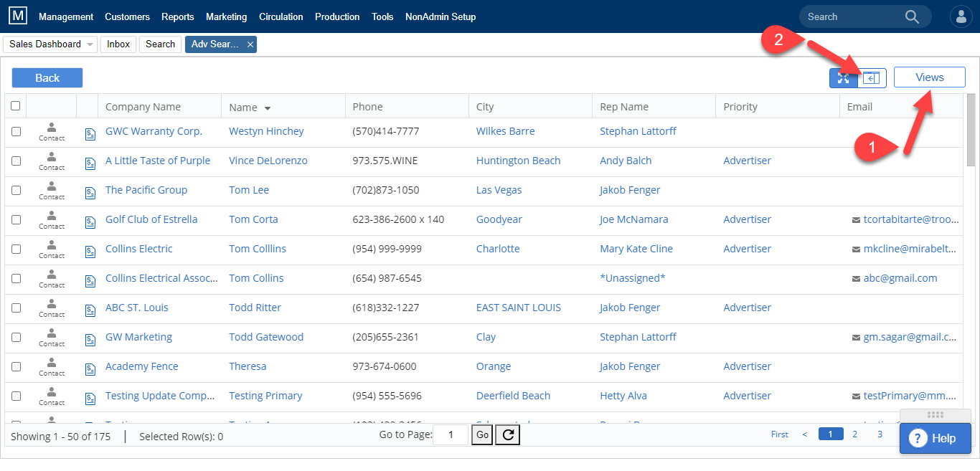Close the Adv Search tab
Image resolution: width=980 pixels, height=471 pixels.
click(250, 44)
